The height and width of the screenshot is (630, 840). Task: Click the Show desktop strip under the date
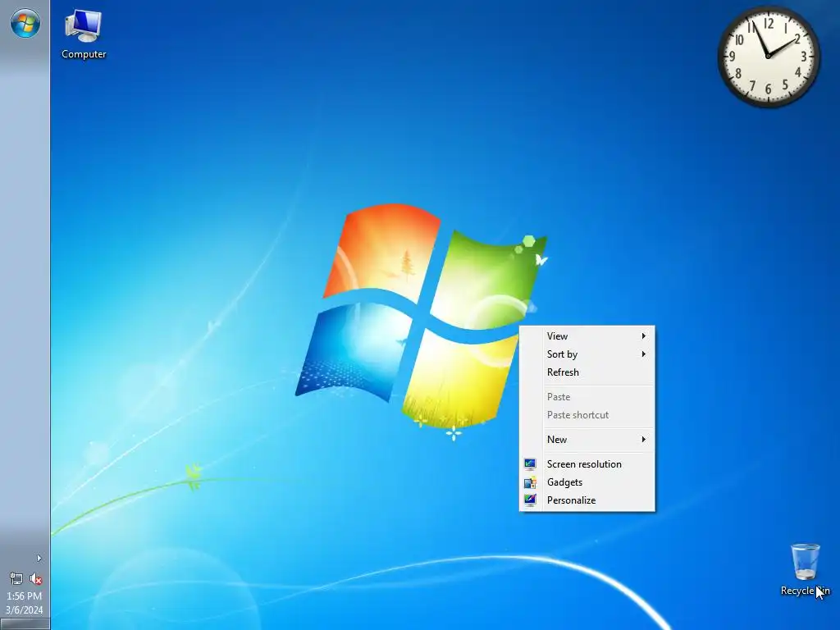point(25,624)
